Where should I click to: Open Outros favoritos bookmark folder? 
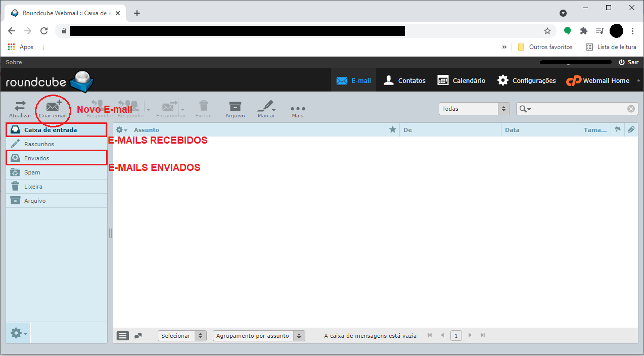[x=545, y=47]
